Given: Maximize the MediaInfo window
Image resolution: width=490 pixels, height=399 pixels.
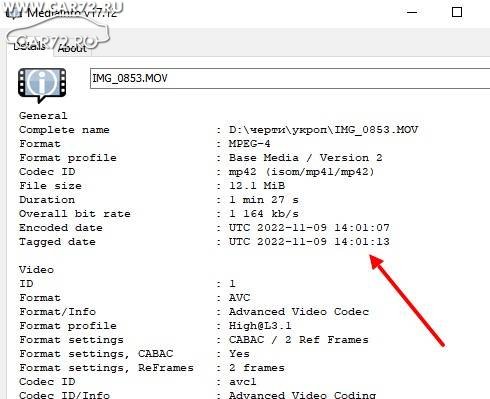Looking at the screenshot, I should tap(457, 12).
